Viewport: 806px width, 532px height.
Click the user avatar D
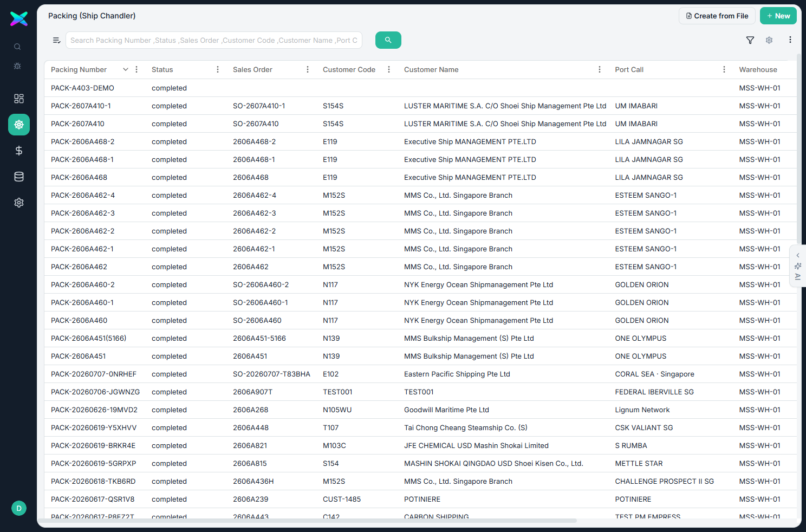(19, 508)
